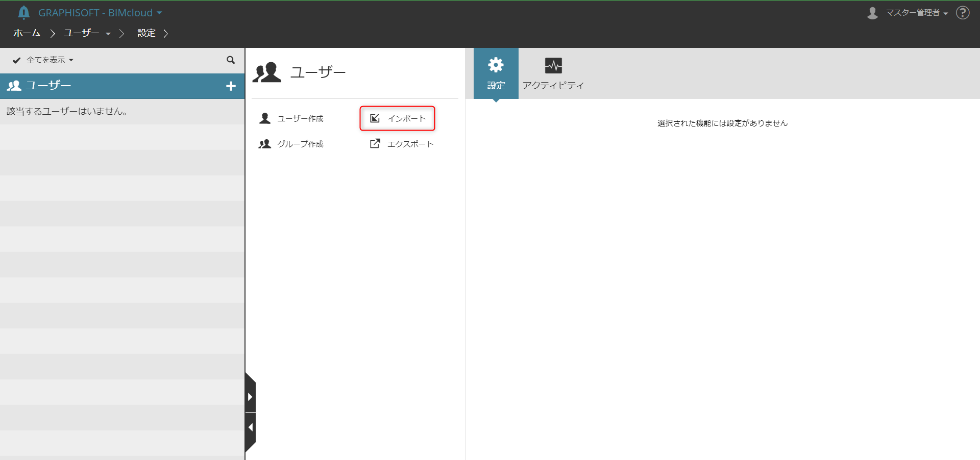Click the single user create icon
Image resolution: width=980 pixels, height=460 pixels.
(265, 118)
